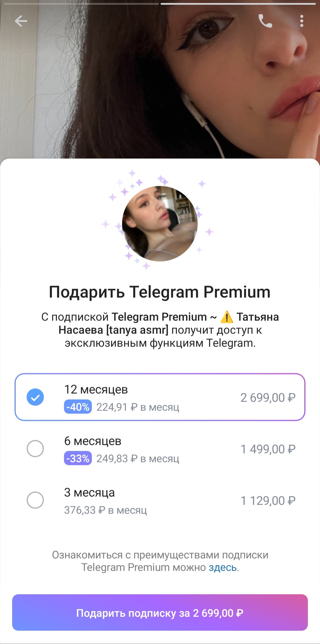Choose the 6 months radio option
The image size is (320, 644).
pyautogui.click(x=35, y=449)
